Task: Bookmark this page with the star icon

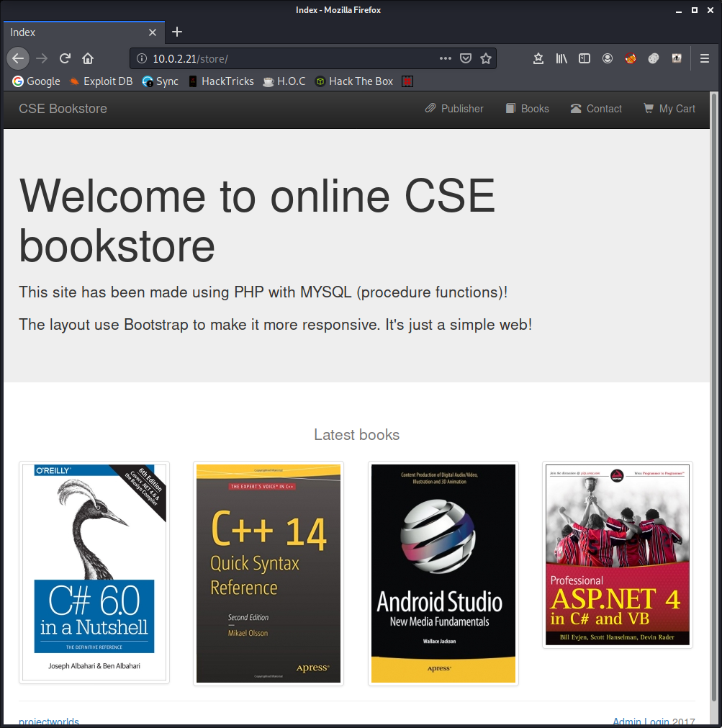Action: pos(486,58)
